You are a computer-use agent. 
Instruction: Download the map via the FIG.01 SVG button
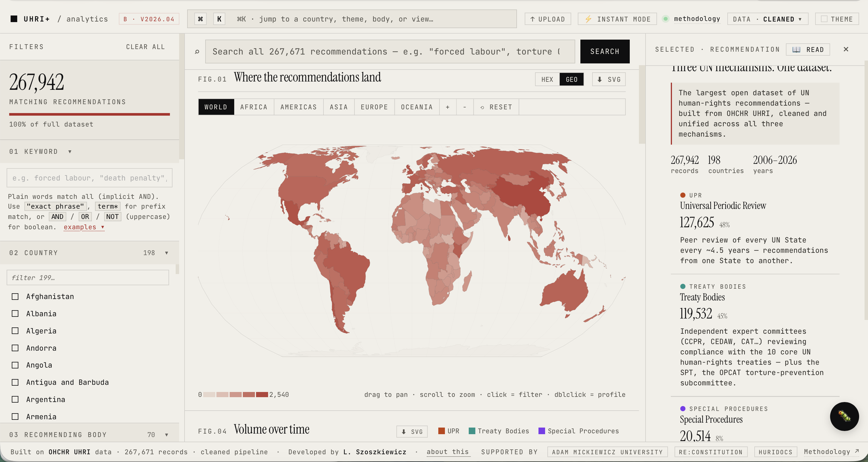(609, 79)
